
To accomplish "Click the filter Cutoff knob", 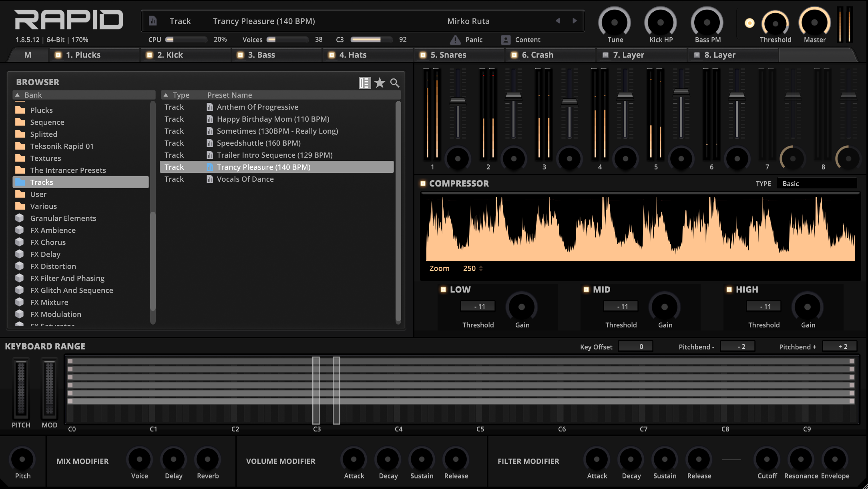I will 767,459.
